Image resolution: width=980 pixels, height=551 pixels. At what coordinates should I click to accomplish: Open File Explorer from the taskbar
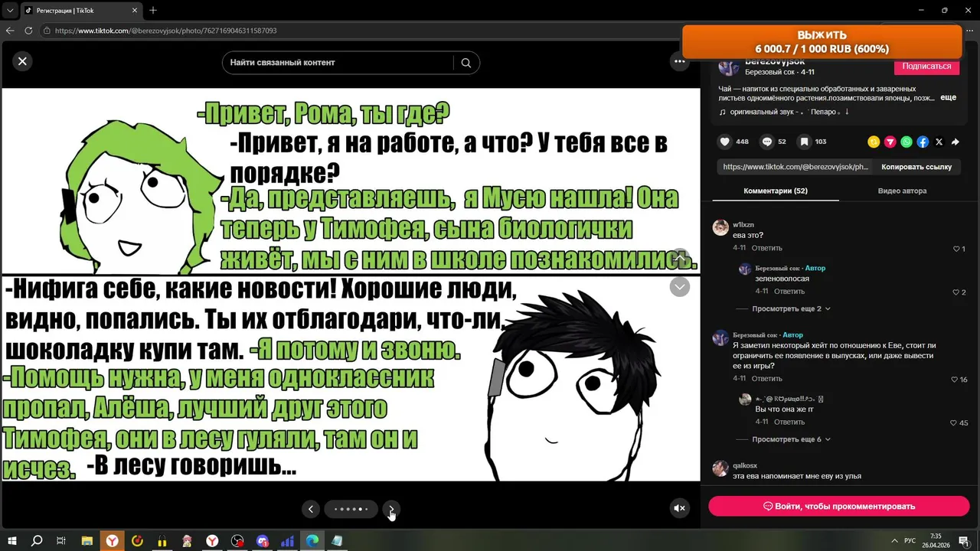tap(87, 540)
